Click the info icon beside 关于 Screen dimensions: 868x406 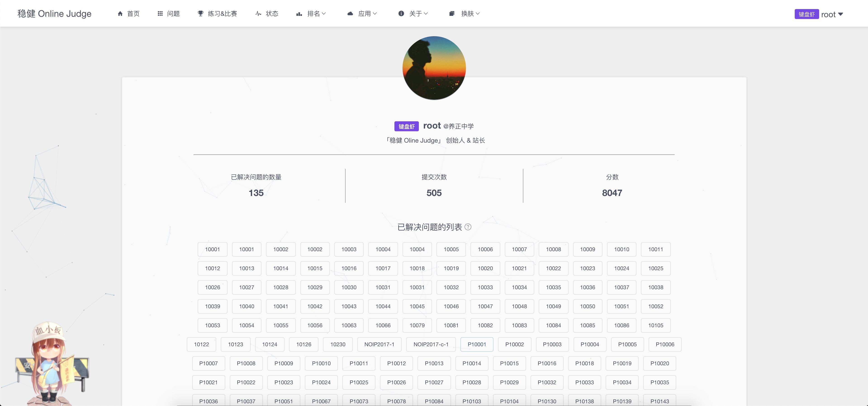pyautogui.click(x=401, y=14)
